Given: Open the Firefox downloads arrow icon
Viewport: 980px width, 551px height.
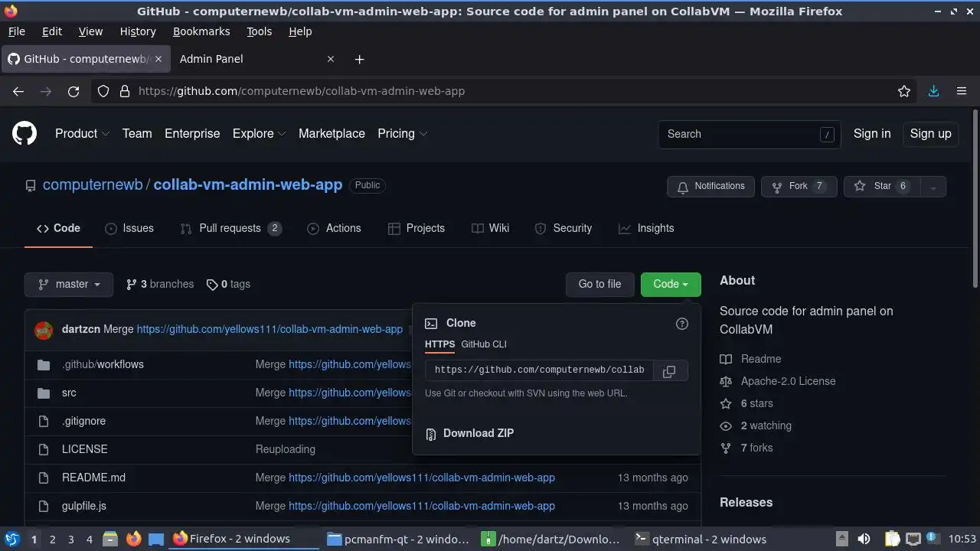Looking at the screenshot, I should pos(933,91).
